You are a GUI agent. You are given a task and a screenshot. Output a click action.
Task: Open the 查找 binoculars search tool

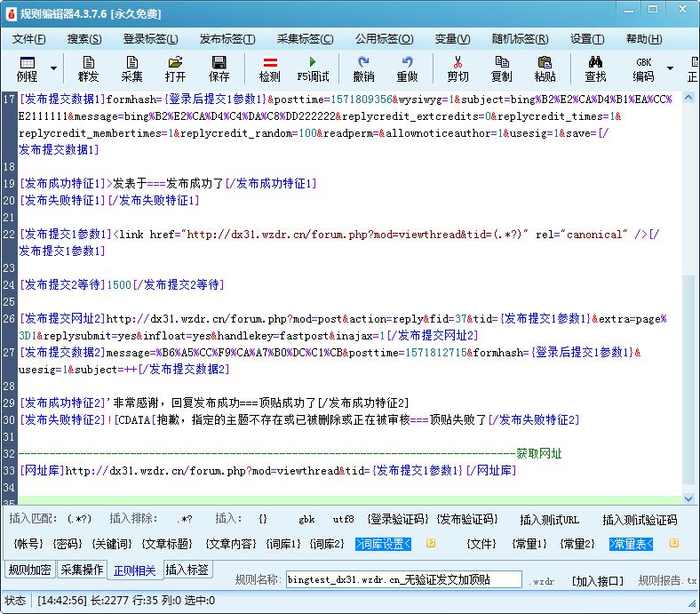tap(595, 68)
